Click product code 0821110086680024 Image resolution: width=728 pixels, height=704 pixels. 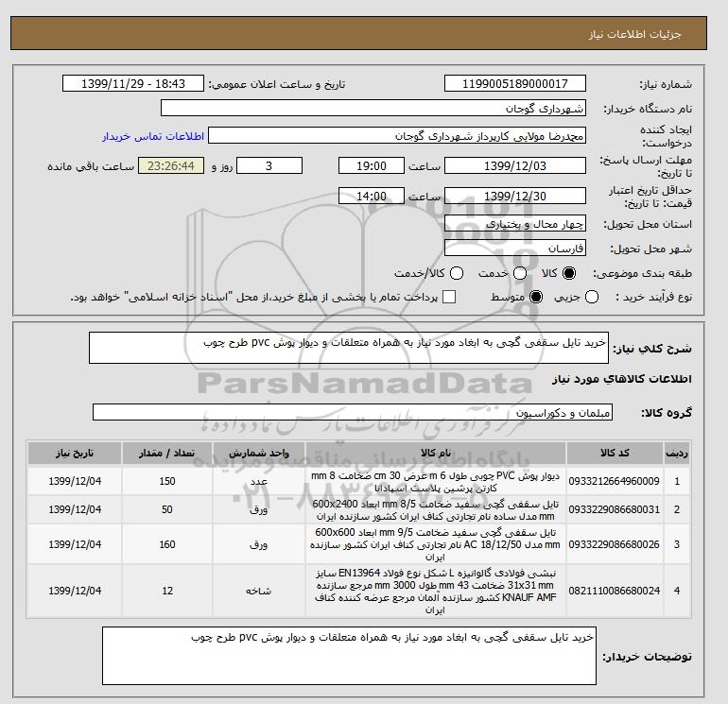tap(615, 591)
